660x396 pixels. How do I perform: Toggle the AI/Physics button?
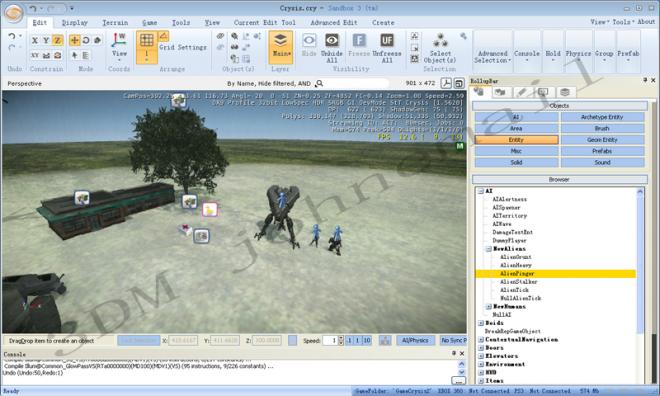pos(415,340)
